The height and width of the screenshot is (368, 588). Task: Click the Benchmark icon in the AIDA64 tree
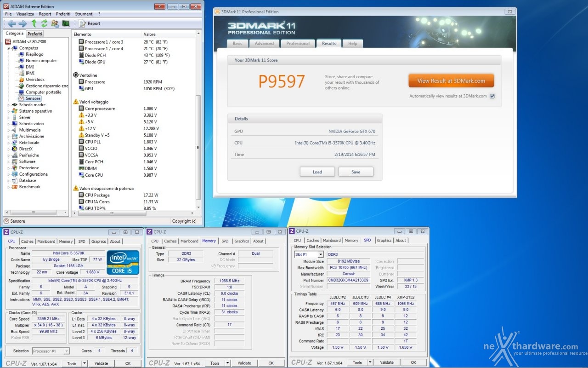15,187
